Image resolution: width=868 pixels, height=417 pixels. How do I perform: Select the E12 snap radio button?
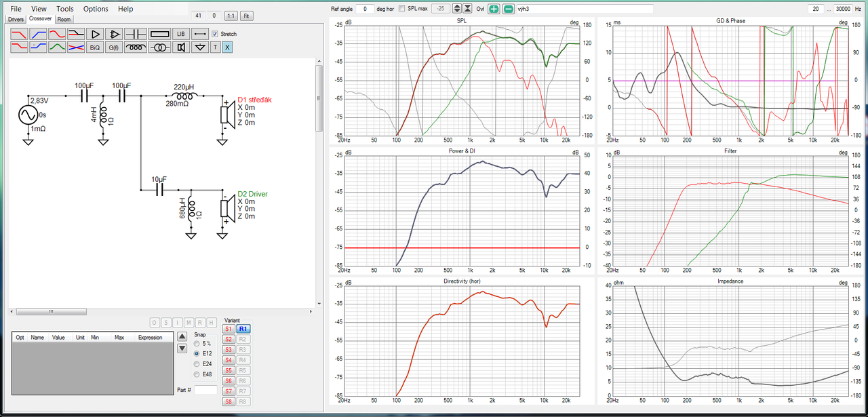197,353
